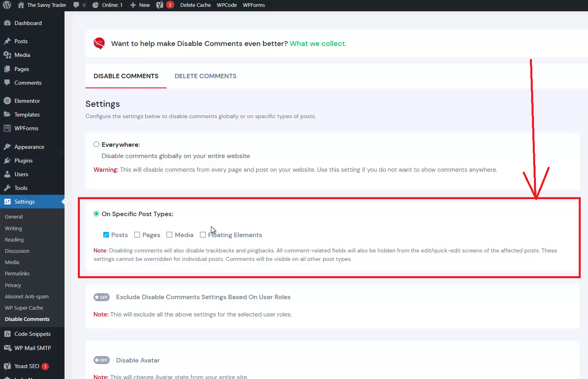Open the Yoast SEO icon in top bar

point(160,5)
